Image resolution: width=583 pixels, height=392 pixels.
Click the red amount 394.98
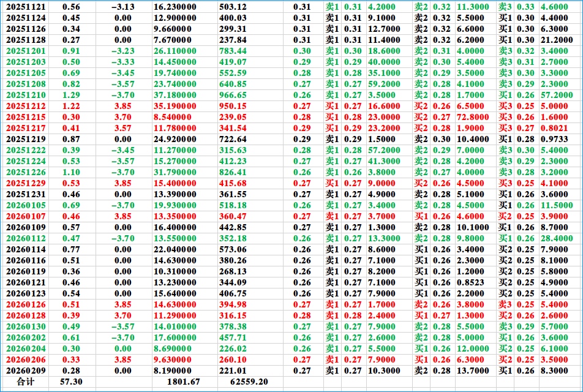pos(233,304)
